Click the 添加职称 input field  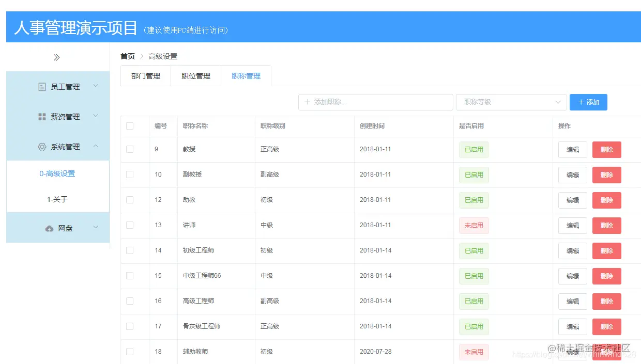tap(376, 102)
